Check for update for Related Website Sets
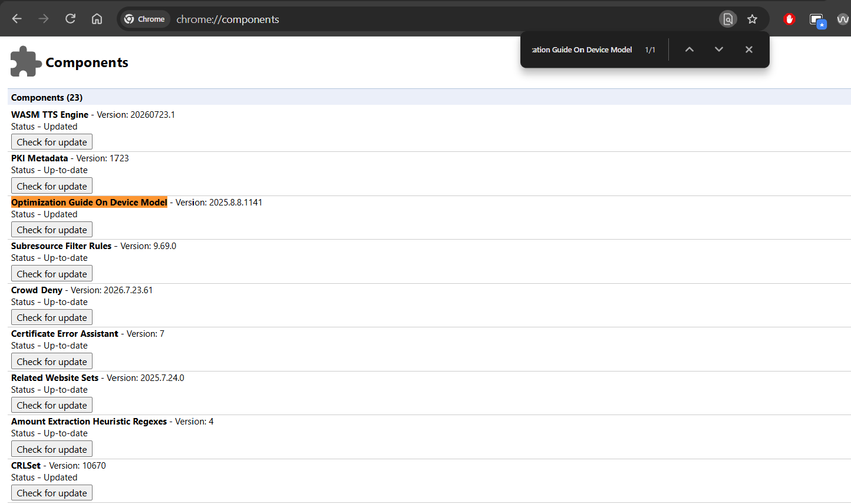The width and height of the screenshot is (851, 504). (x=52, y=405)
